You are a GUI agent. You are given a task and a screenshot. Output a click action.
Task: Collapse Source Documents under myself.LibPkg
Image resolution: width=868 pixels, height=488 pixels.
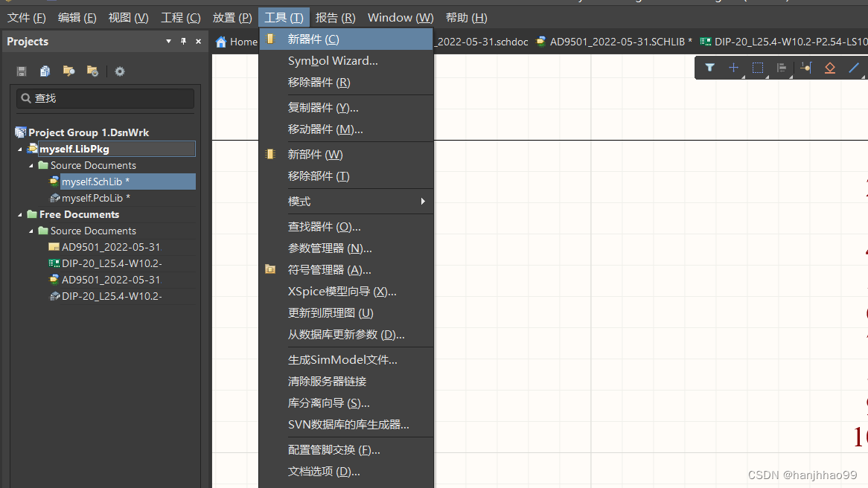coord(31,165)
